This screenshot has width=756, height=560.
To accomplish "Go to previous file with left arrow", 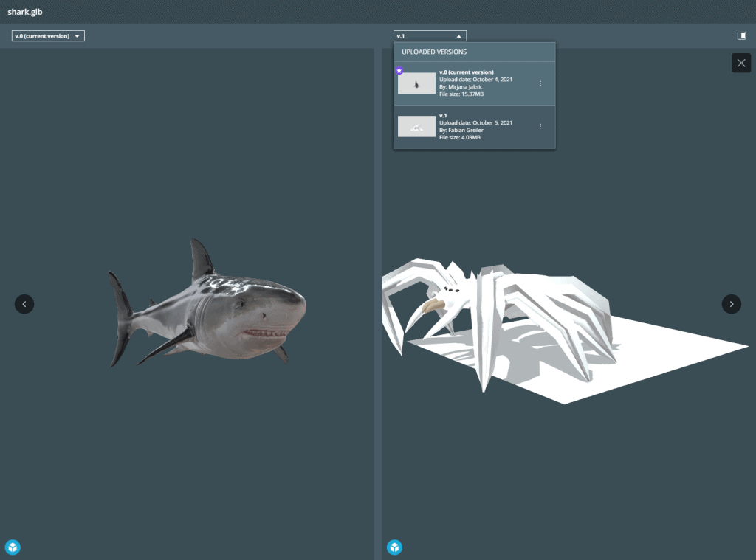I will [x=24, y=304].
